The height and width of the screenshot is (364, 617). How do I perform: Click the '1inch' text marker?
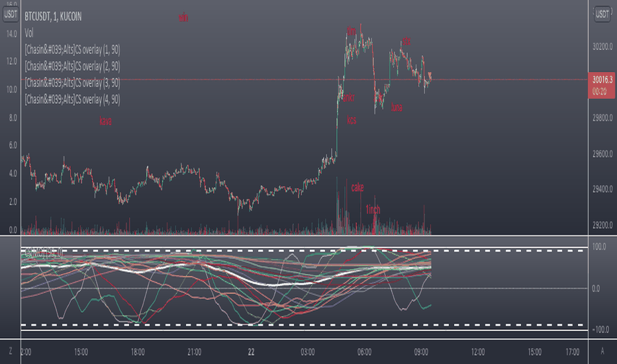[x=373, y=209]
